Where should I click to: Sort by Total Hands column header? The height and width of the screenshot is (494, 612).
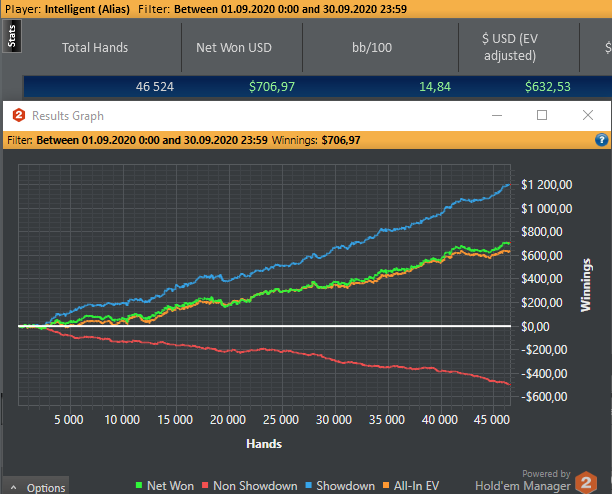pos(95,48)
